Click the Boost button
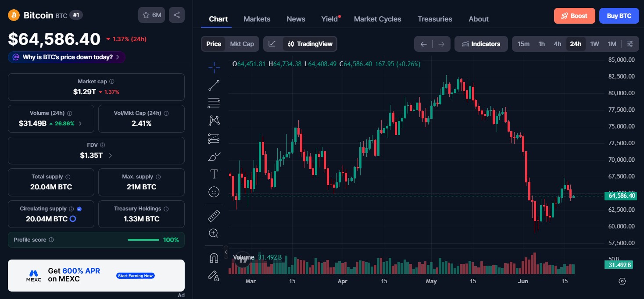The width and height of the screenshot is (644, 299). tap(574, 16)
